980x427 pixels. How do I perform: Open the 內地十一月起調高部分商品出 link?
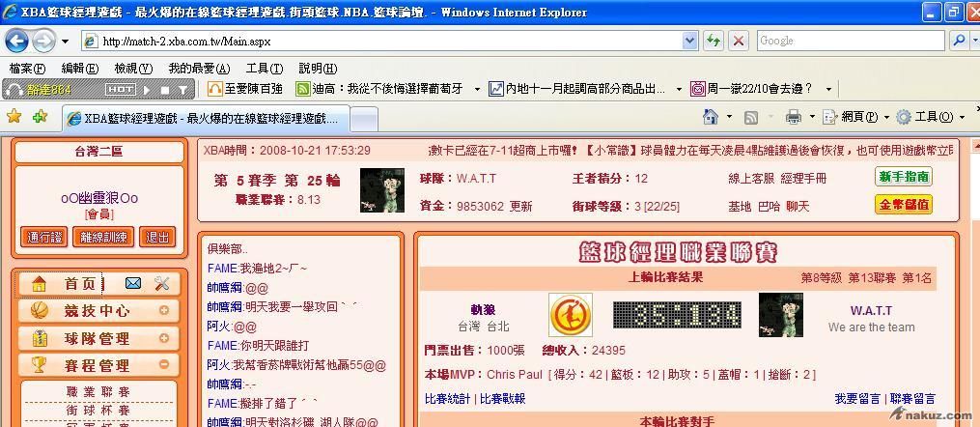576,89
